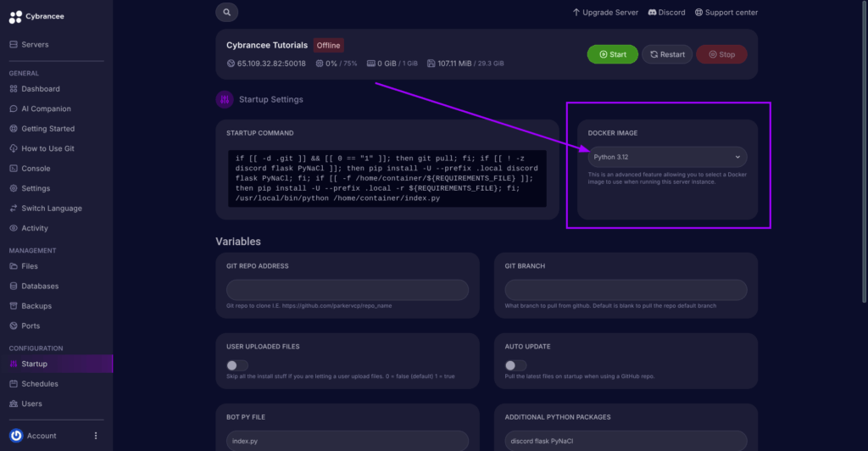
Task: Click the Schedules calendar icon
Action: click(14, 383)
